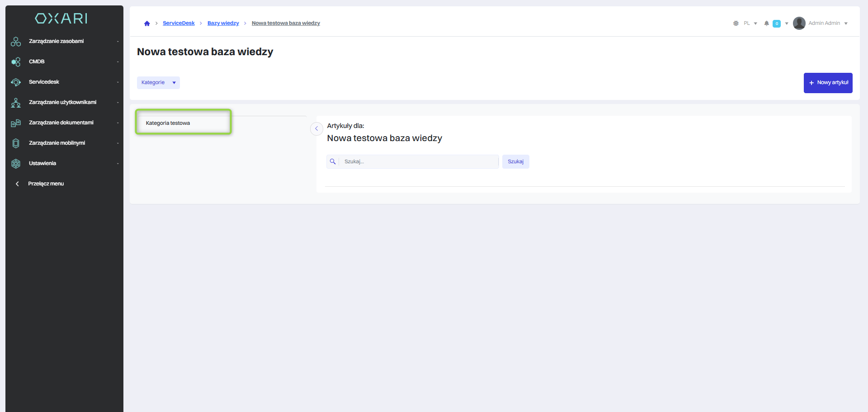Focus the Szukaj search input field
This screenshot has height=412, width=868.
[x=419, y=161]
